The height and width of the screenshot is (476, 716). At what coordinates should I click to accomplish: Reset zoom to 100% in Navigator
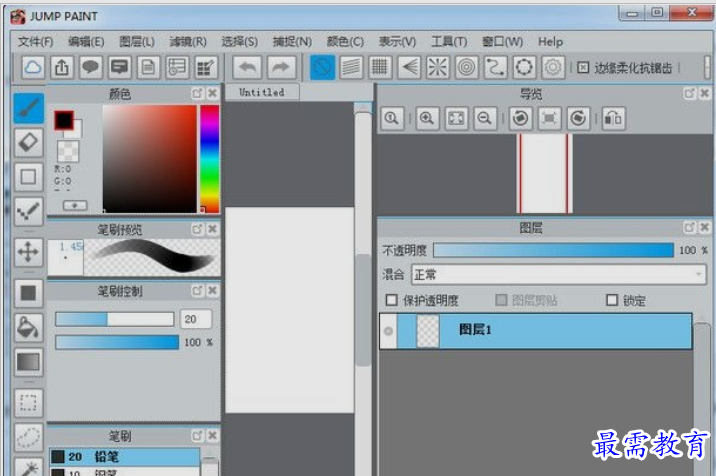coord(392,119)
